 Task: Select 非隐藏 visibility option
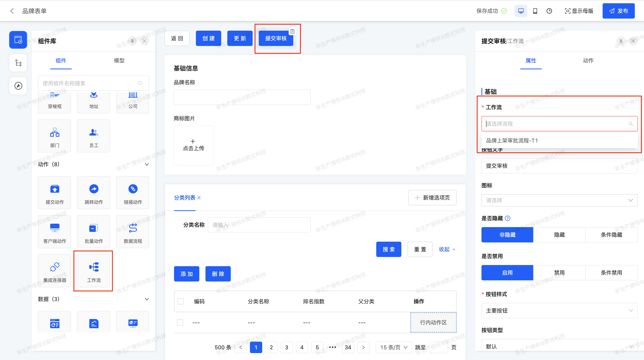pyautogui.click(x=507, y=235)
